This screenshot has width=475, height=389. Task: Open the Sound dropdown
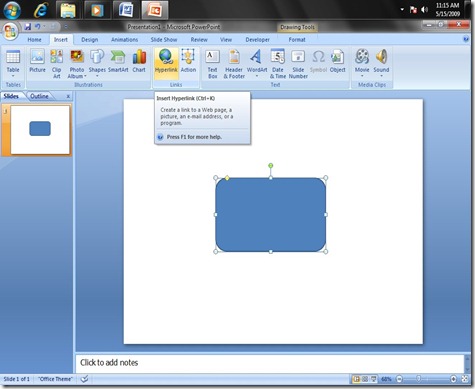(x=381, y=76)
